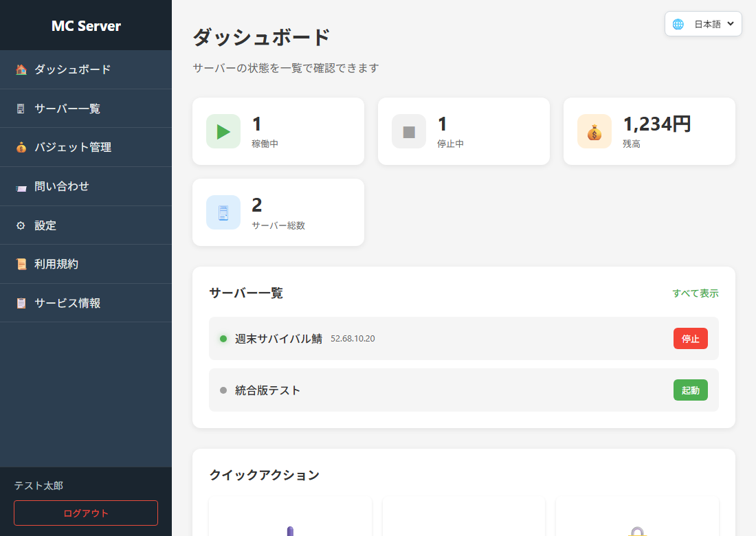This screenshot has width=756, height=536.
Task: Click the MC Server title
Action: click(86, 25)
